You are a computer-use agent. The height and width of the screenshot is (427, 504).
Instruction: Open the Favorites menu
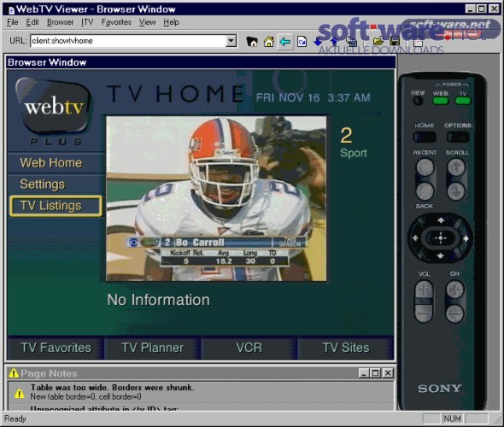click(x=116, y=22)
